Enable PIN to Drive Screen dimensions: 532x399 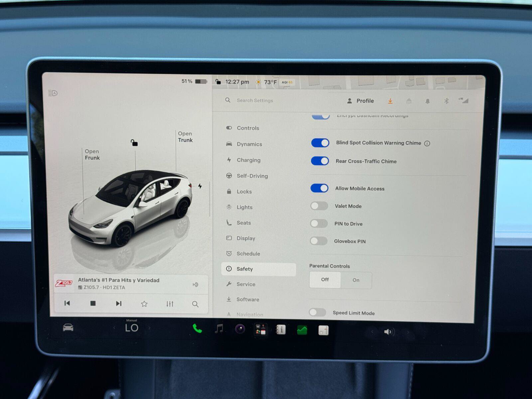point(319,223)
